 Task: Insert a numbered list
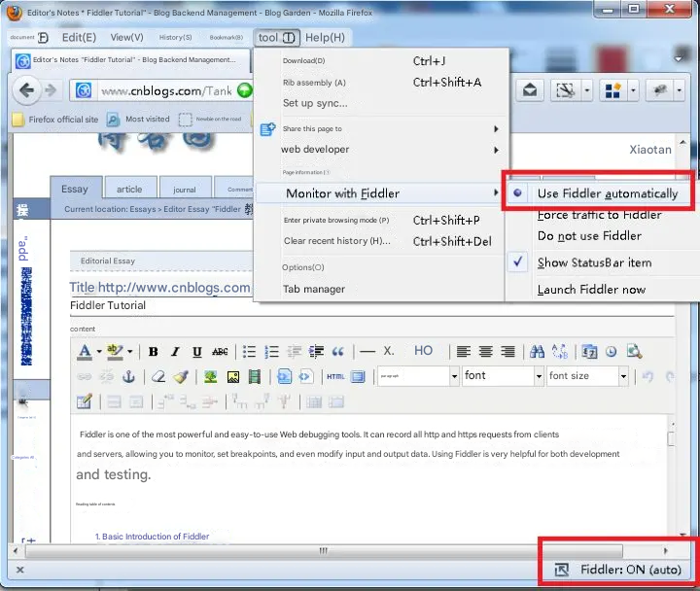click(271, 352)
